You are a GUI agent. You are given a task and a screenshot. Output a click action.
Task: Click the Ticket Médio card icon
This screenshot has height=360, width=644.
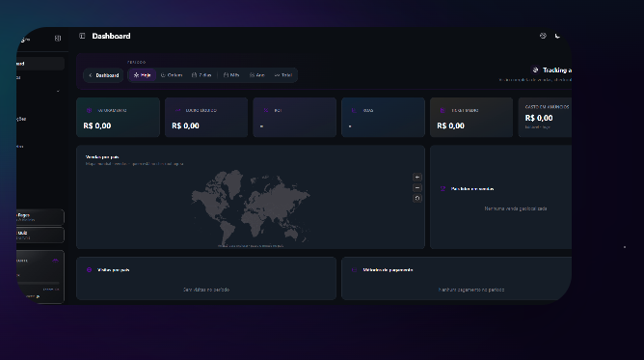click(x=443, y=110)
